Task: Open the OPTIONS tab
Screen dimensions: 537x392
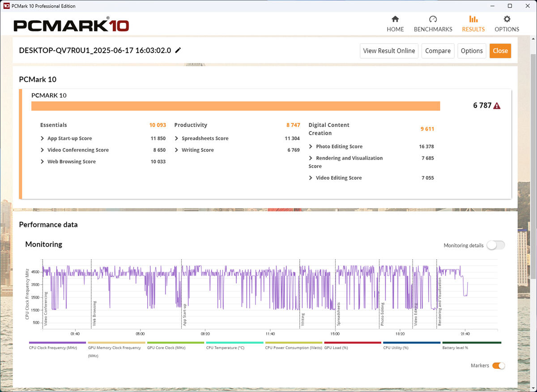Action: (507, 24)
